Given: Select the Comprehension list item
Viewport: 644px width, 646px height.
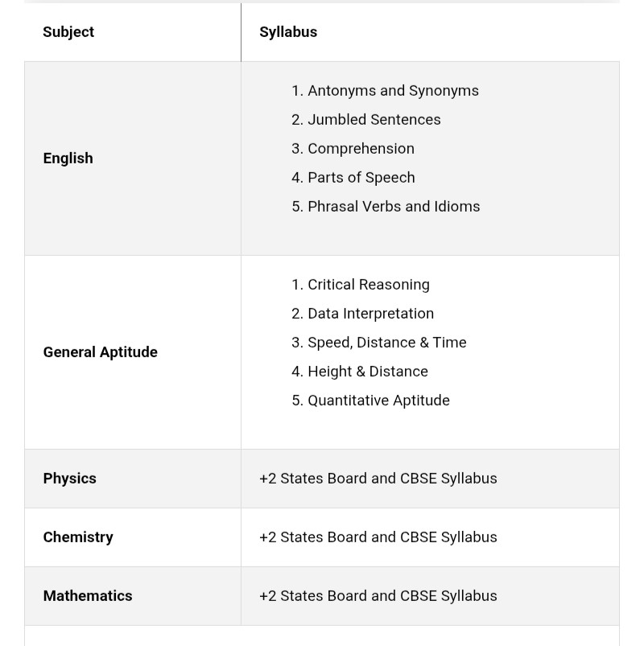Looking at the screenshot, I should (353, 149).
